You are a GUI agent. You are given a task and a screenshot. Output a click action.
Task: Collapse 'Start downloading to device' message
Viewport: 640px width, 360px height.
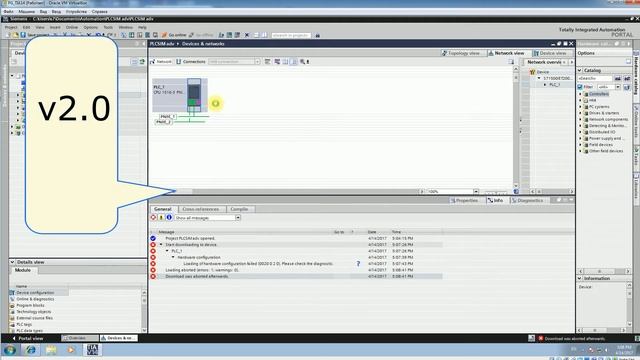point(161,244)
